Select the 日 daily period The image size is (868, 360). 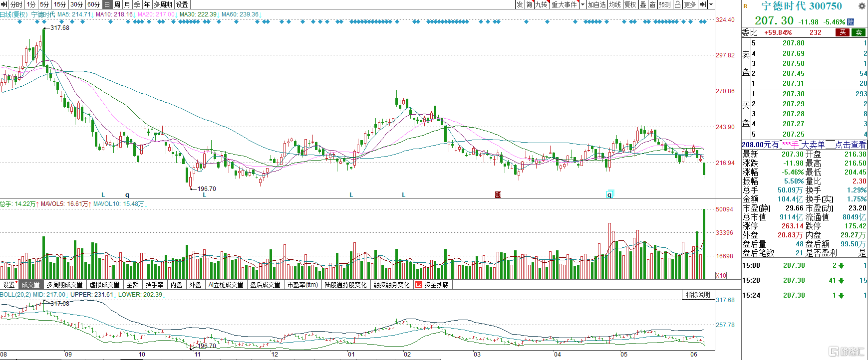pos(107,4)
